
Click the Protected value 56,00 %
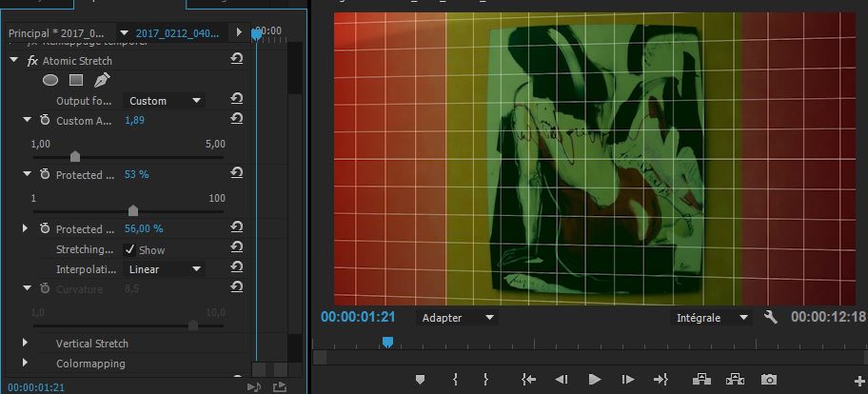(144, 228)
